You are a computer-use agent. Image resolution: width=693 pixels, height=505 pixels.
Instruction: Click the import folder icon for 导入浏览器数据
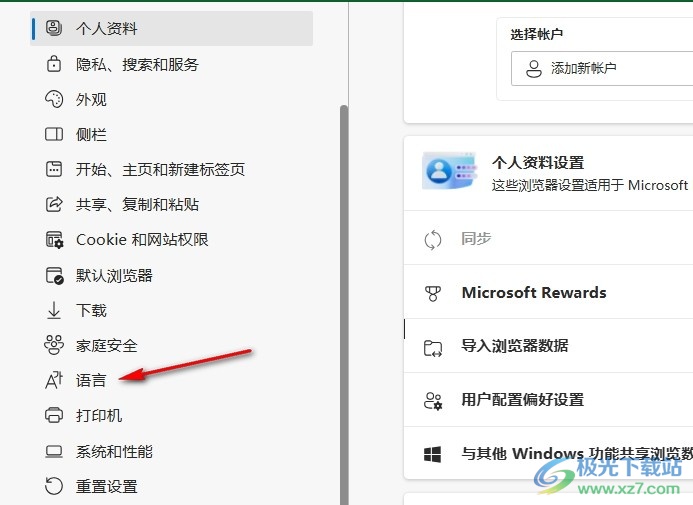pyautogui.click(x=433, y=348)
